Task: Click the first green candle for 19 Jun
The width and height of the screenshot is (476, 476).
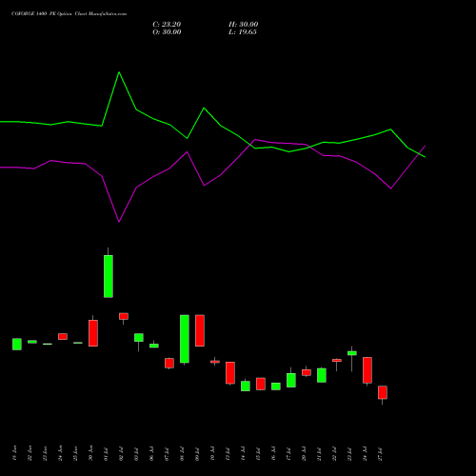Action: pyautogui.click(x=17, y=344)
